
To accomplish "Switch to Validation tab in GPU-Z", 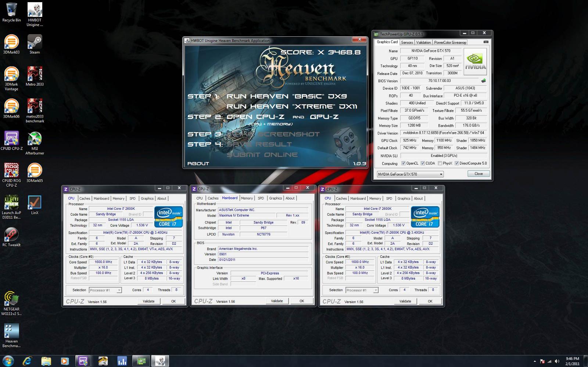I will coord(423,43).
